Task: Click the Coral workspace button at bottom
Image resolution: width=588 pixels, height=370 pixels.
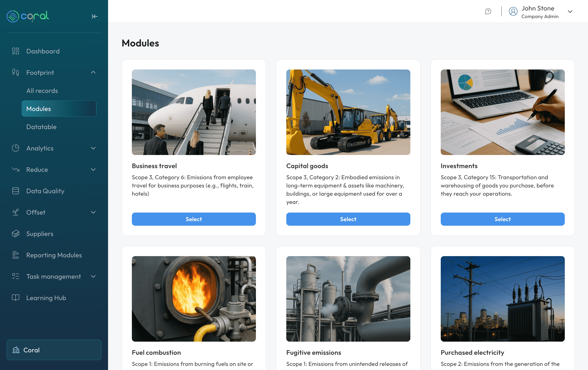Action: pos(54,350)
